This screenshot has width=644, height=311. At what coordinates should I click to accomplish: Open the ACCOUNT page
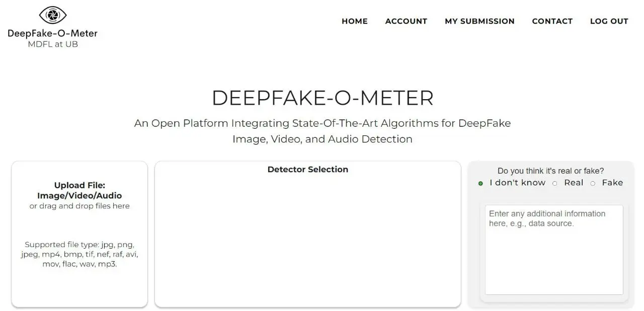pos(406,21)
